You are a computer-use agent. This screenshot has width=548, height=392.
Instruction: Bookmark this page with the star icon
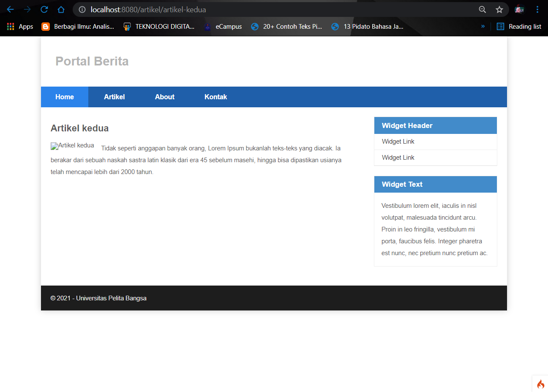click(x=499, y=9)
